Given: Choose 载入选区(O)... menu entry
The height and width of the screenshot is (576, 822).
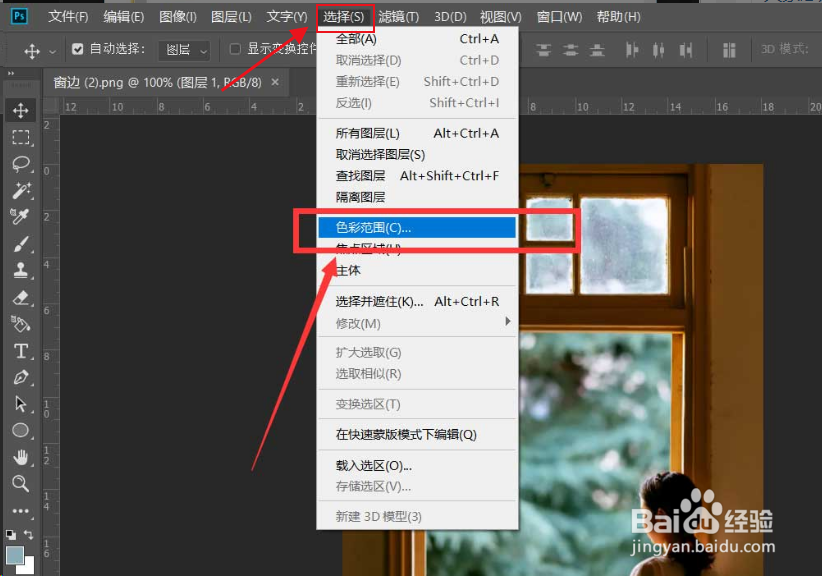Looking at the screenshot, I should point(417,465).
